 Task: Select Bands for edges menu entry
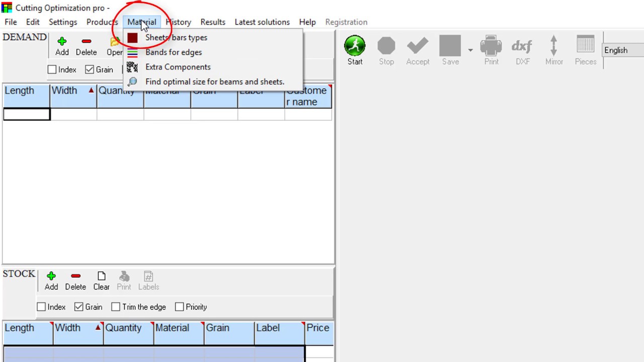213,52
